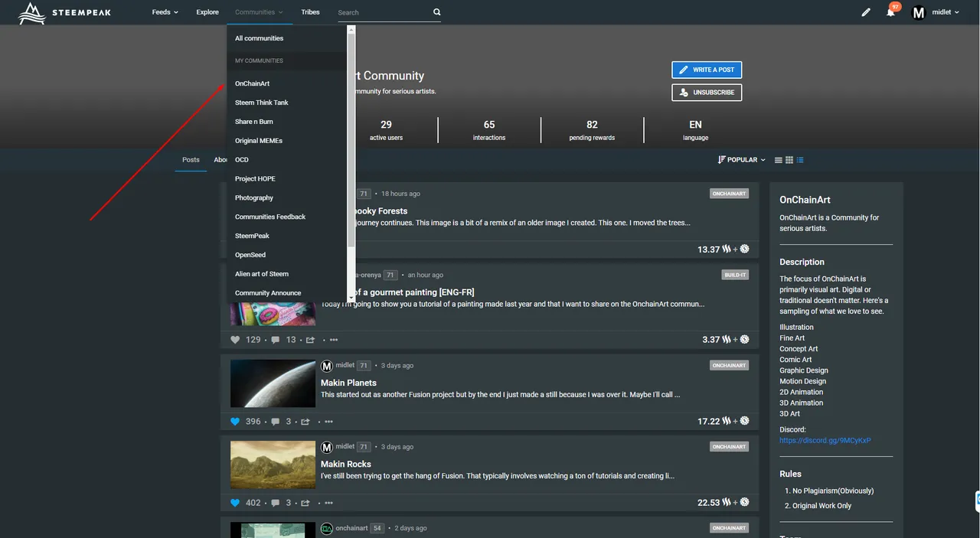The width and height of the screenshot is (980, 538).
Task: Select the detailed list view icon
Action: coord(800,160)
